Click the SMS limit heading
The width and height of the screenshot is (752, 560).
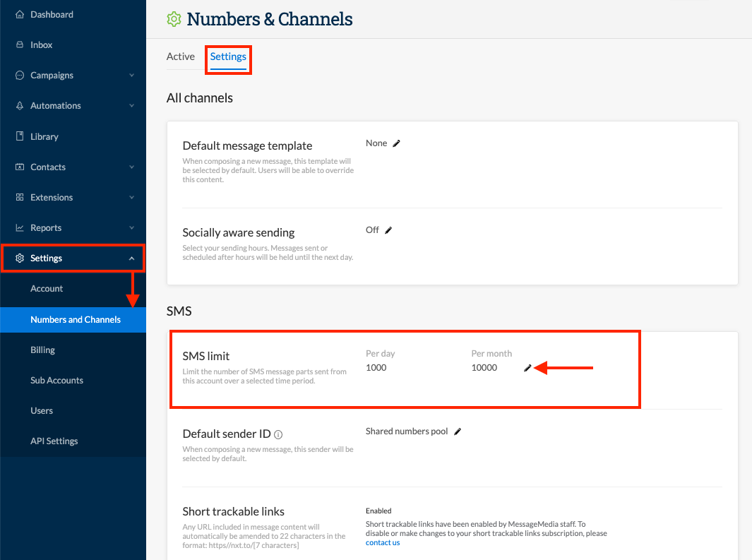(x=205, y=356)
